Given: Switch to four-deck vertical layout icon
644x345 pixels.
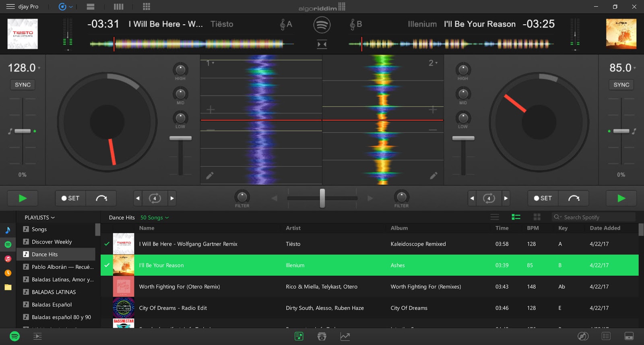Looking at the screenshot, I should (x=118, y=6).
